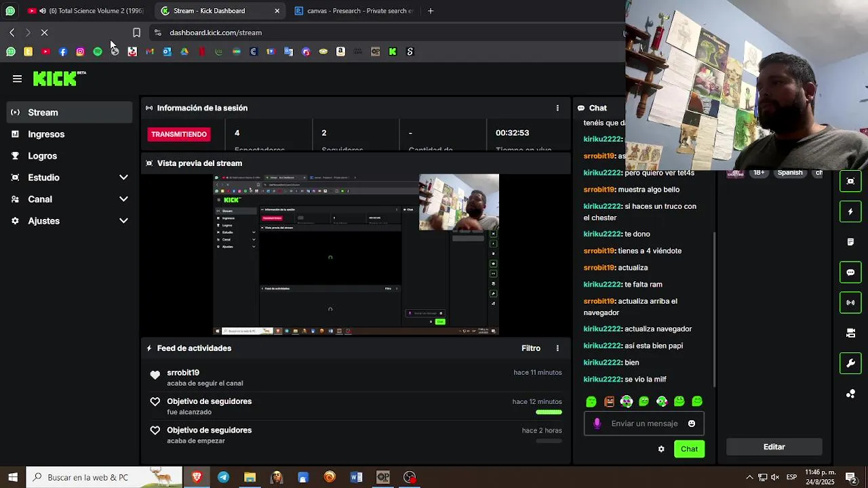Open Word on the taskbar
The width and height of the screenshot is (868, 488).
point(356,477)
